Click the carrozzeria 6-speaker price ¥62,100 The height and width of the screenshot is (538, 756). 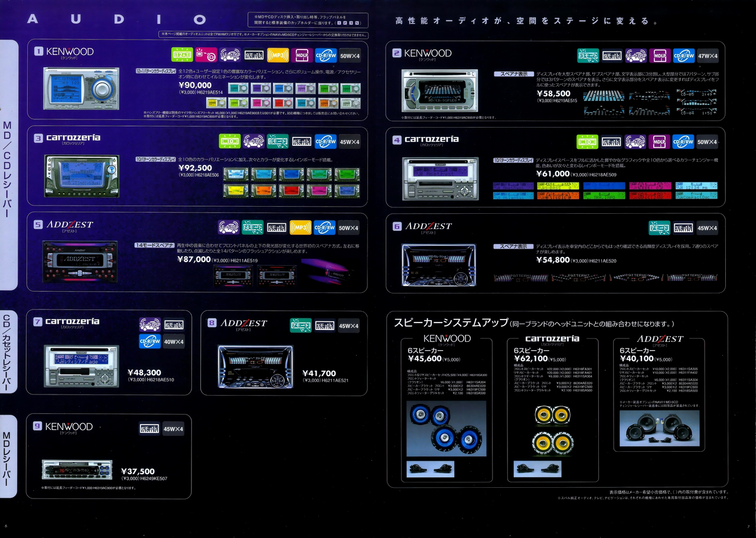tap(531, 358)
